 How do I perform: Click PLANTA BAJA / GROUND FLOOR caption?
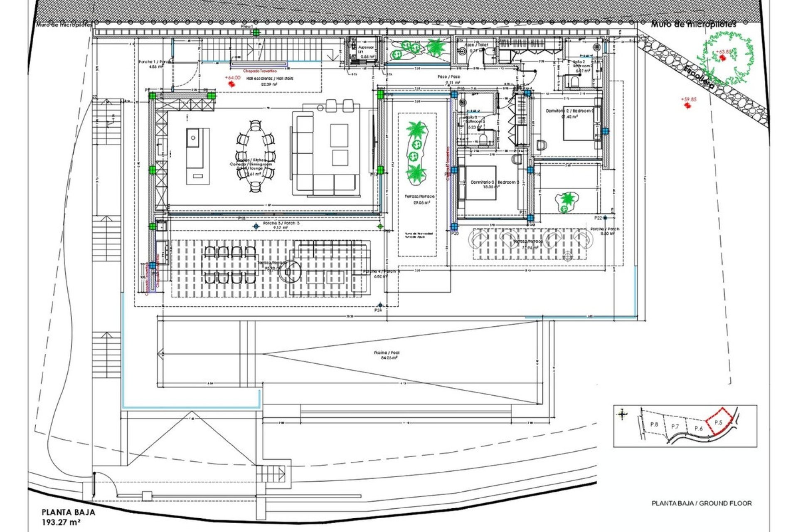pyautogui.click(x=702, y=503)
